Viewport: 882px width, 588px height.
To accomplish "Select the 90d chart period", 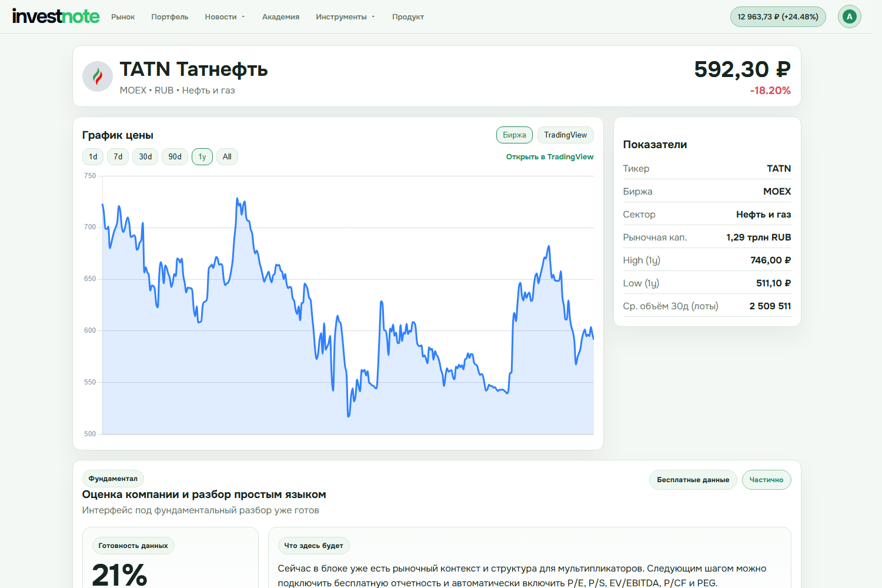I will (175, 157).
